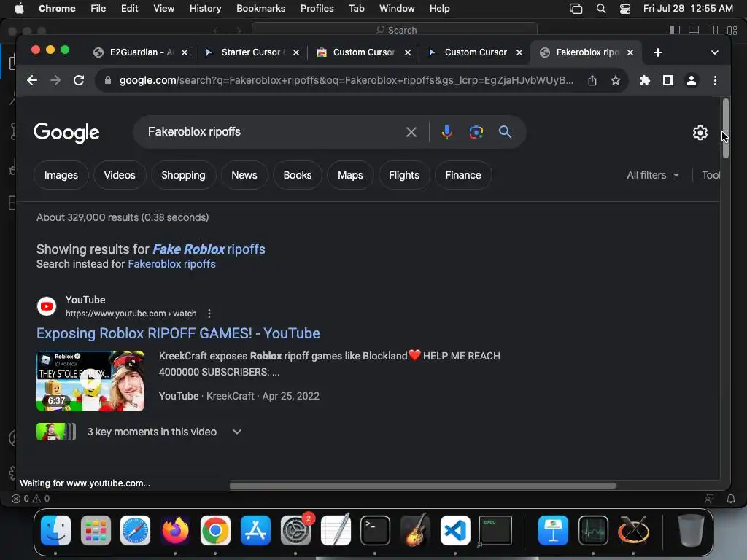The image size is (747, 560).
Task: Launch Safari from the Dock
Action: point(135,531)
